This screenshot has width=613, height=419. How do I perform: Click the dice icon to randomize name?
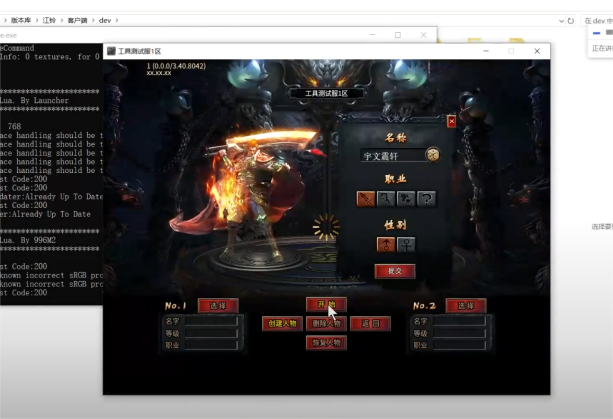tap(433, 155)
